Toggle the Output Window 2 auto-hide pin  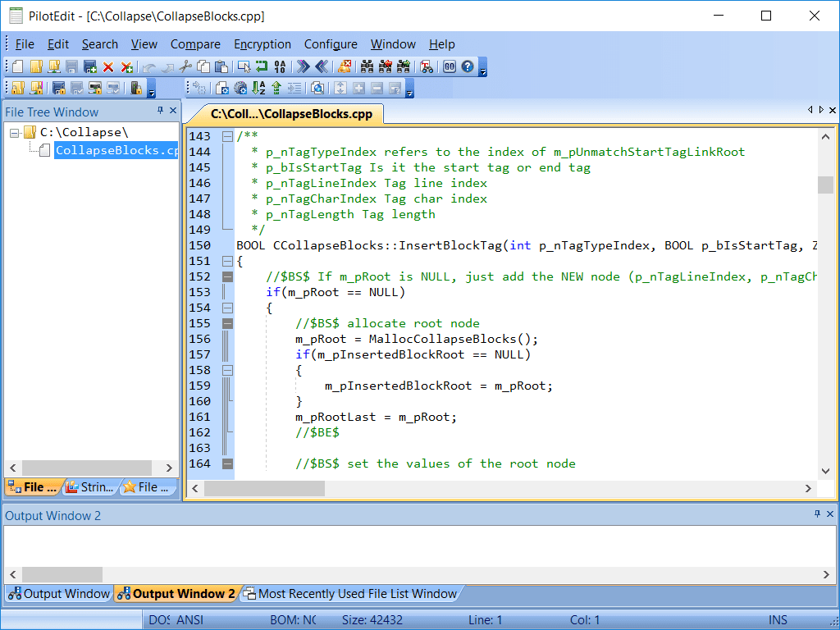click(x=817, y=514)
